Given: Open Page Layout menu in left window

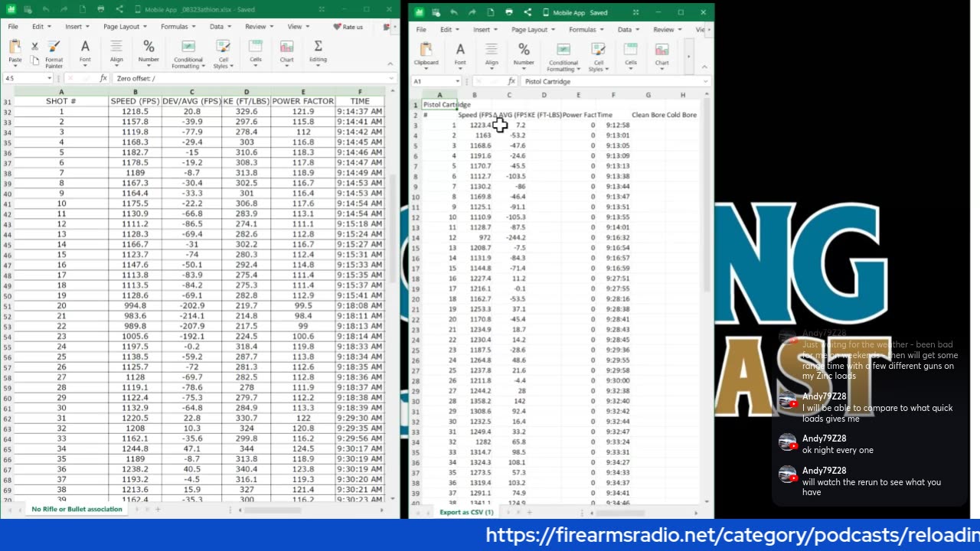Looking at the screenshot, I should coord(124,27).
